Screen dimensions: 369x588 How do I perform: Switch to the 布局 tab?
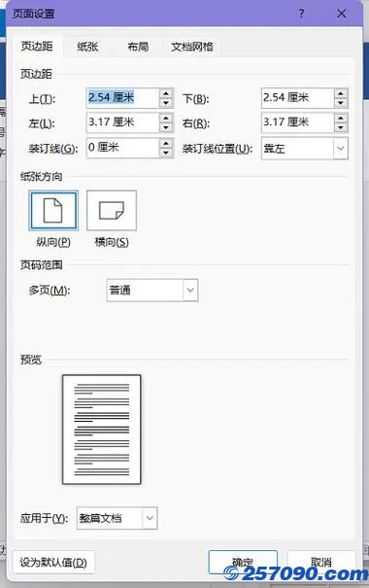click(x=138, y=47)
